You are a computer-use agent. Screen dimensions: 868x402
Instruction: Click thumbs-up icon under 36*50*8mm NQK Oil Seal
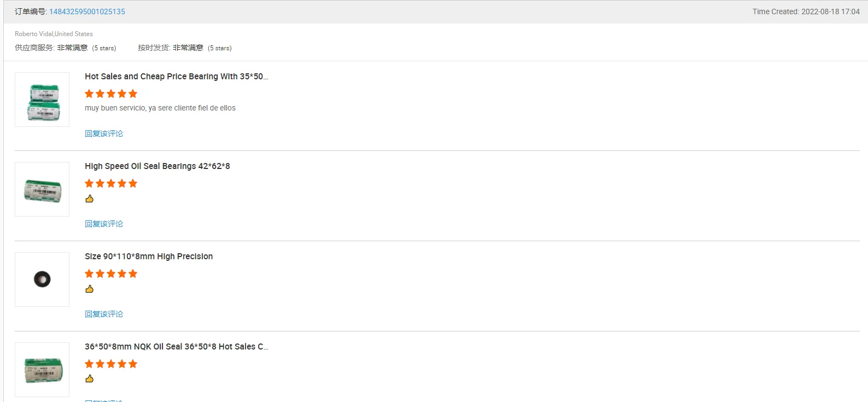pos(90,378)
